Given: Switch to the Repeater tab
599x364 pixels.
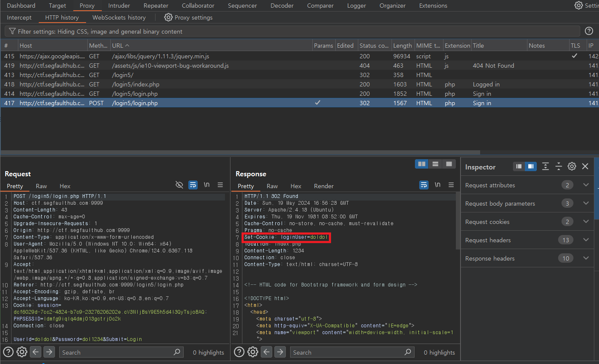Looking at the screenshot, I should click(156, 6).
